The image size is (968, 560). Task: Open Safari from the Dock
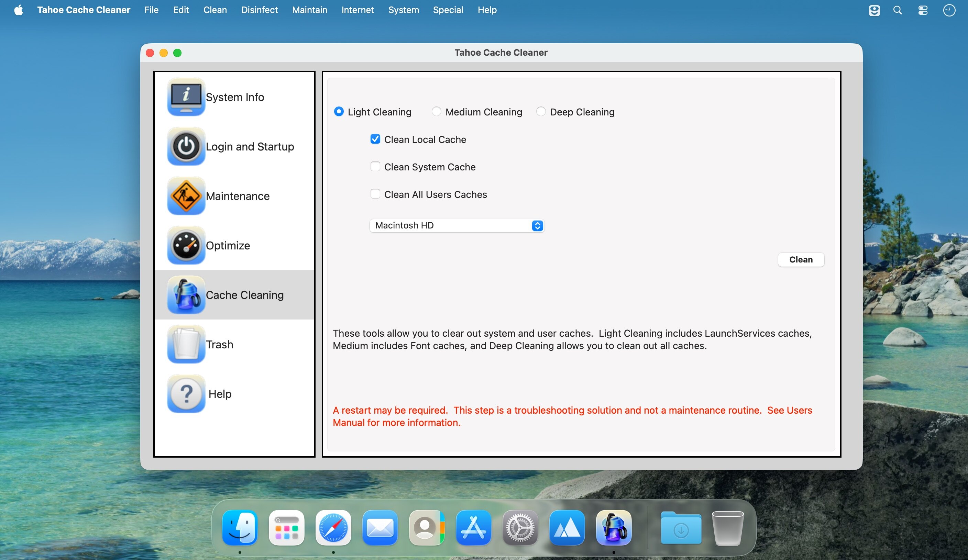pos(333,528)
